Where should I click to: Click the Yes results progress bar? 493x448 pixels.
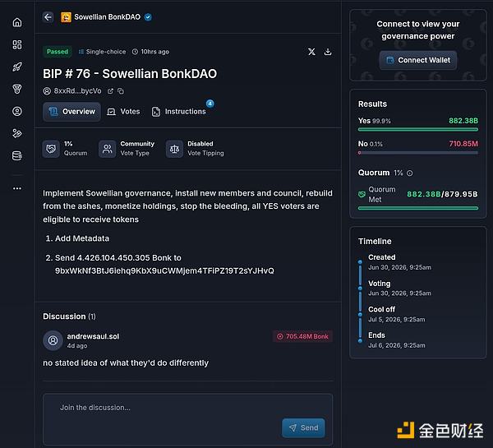pos(418,129)
